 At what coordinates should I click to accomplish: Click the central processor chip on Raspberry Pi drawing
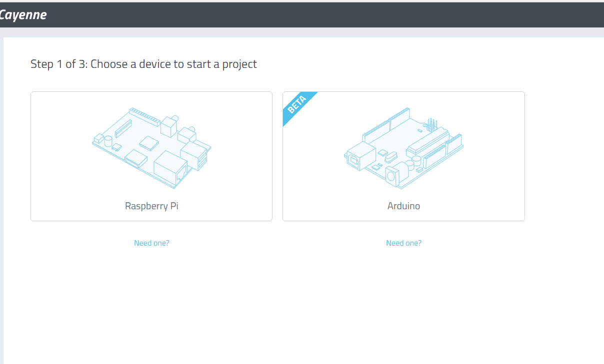149,143
